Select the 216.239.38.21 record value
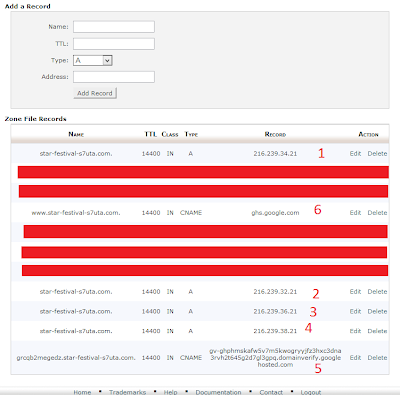 275,331
